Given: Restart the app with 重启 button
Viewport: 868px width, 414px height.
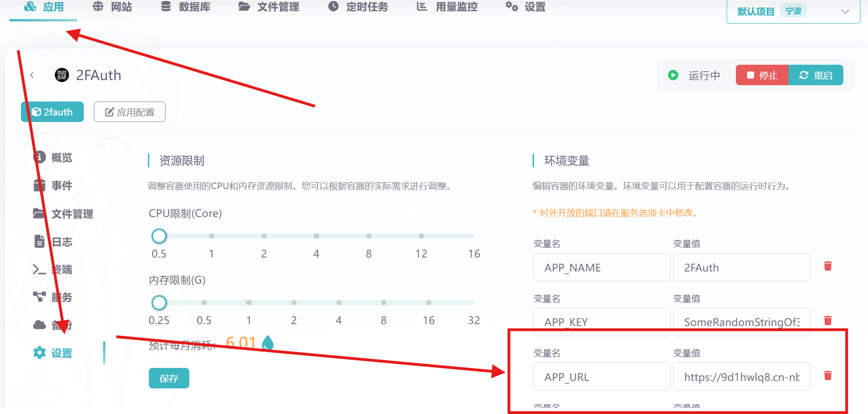Looking at the screenshot, I should 815,75.
